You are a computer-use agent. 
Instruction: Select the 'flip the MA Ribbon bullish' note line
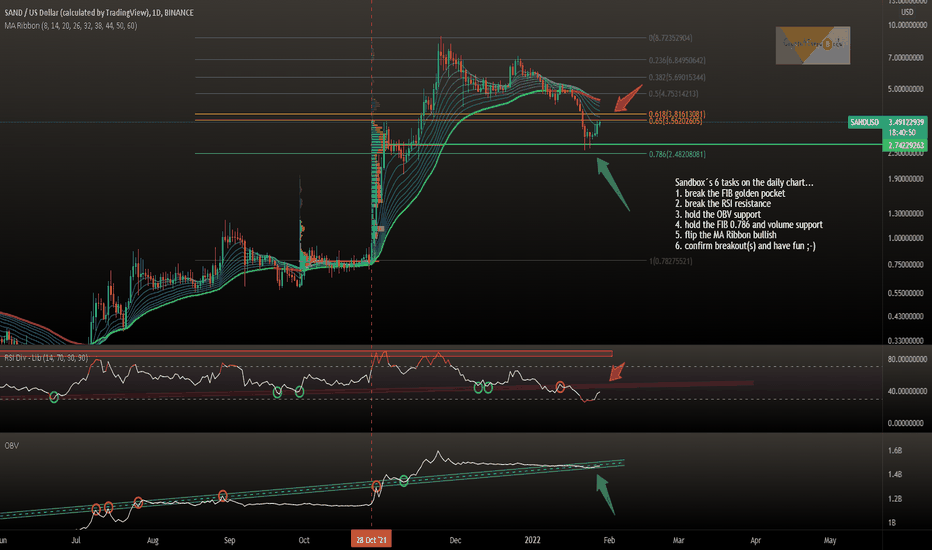[x=726, y=235]
